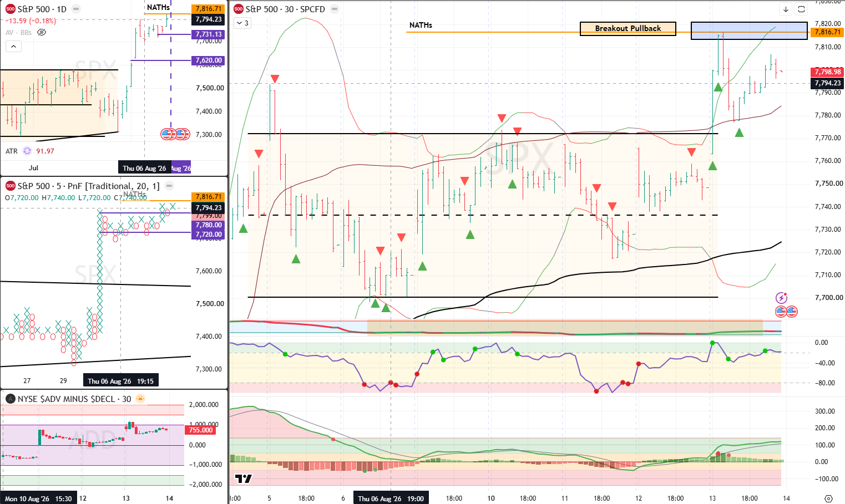Viewport: 845px width, 504px height.
Task: Click -40.00 on the oscillator scale
Action: (x=824, y=363)
